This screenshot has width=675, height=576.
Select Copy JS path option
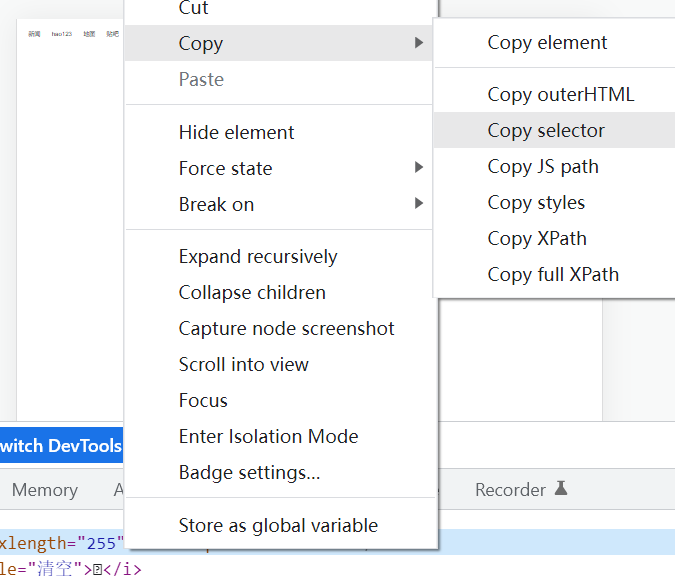pos(543,167)
